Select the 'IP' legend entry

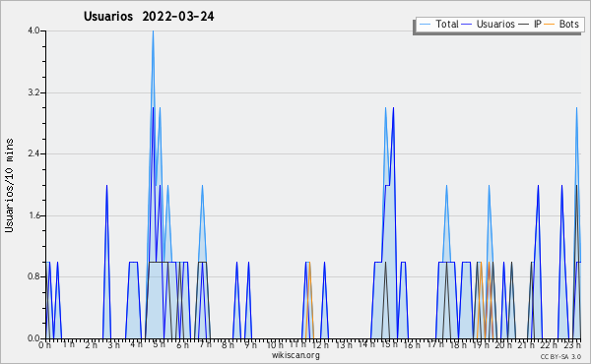pyautogui.click(x=538, y=24)
